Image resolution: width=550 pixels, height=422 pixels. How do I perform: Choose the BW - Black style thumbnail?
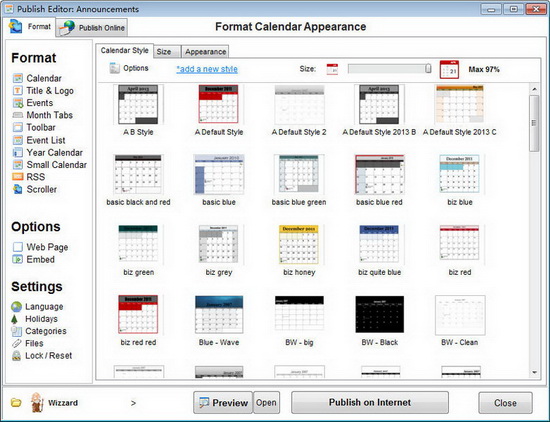coord(380,314)
